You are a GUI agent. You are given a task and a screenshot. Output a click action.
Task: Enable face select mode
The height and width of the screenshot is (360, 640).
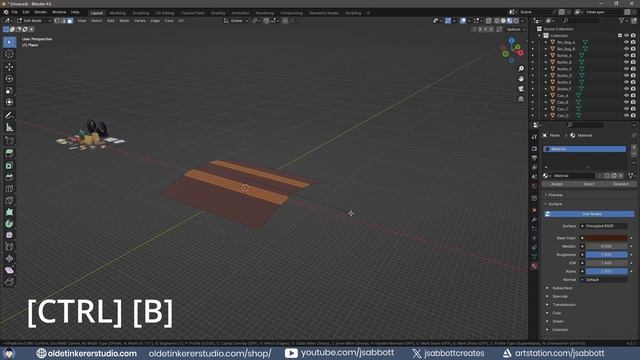[70, 20]
